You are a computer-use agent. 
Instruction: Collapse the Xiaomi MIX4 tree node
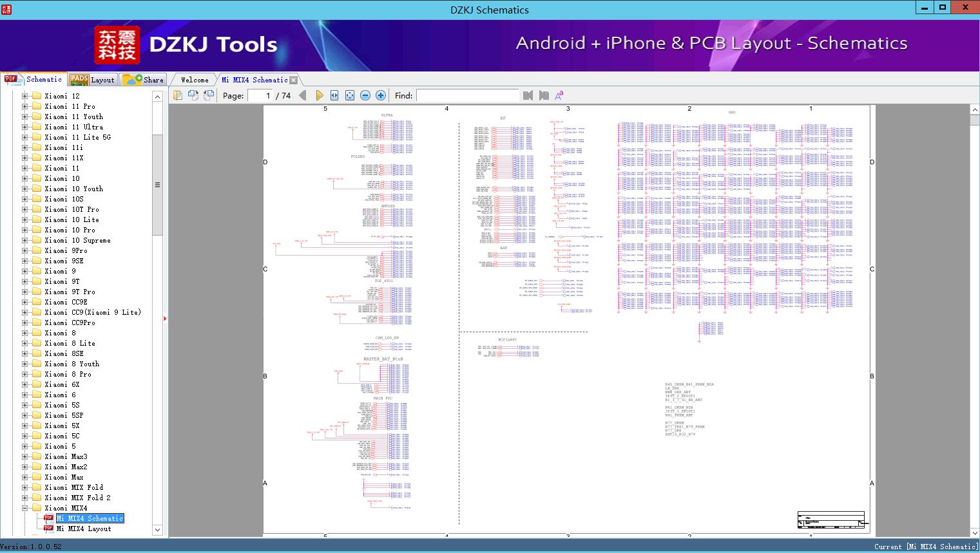(24, 508)
